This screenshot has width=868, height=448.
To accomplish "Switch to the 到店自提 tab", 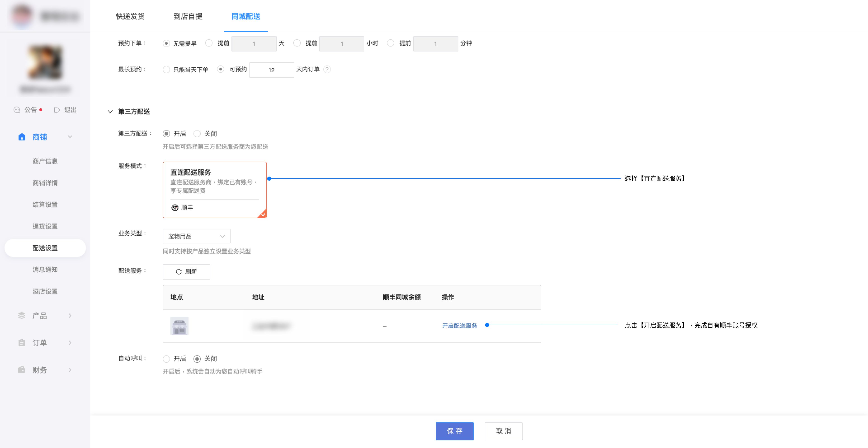I will (x=188, y=16).
